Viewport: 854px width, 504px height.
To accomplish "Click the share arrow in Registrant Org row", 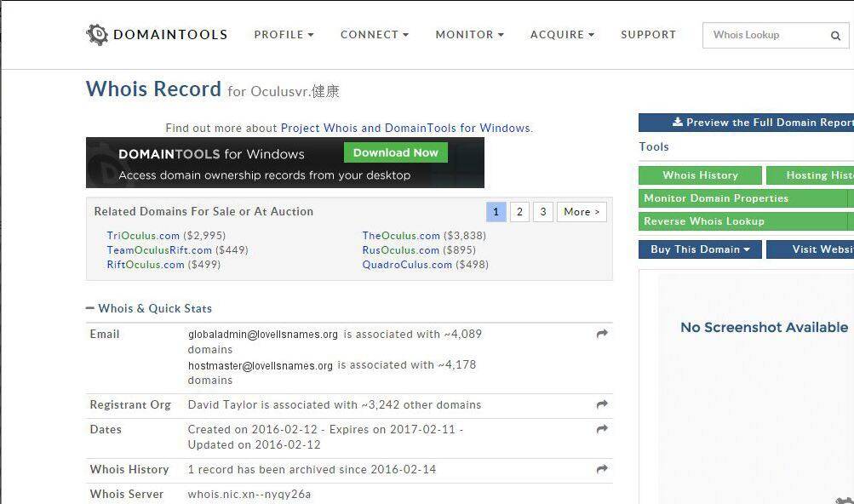I will click(602, 404).
